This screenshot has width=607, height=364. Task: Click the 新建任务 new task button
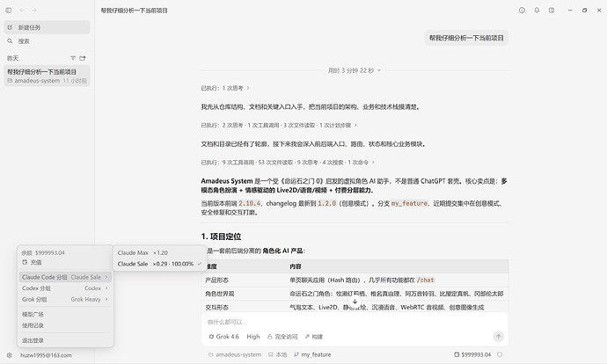point(47,27)
